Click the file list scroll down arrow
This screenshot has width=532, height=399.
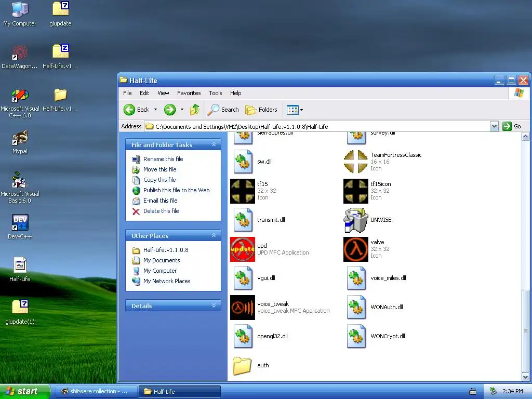(x=525, y=377)
